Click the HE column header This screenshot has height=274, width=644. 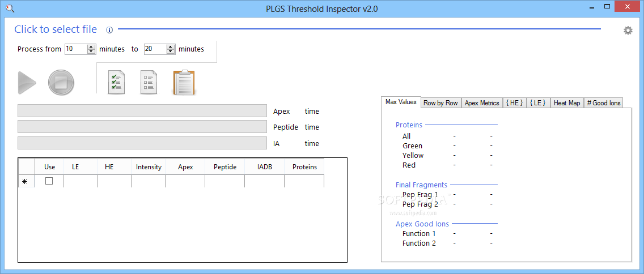click(x=114, y=167)
